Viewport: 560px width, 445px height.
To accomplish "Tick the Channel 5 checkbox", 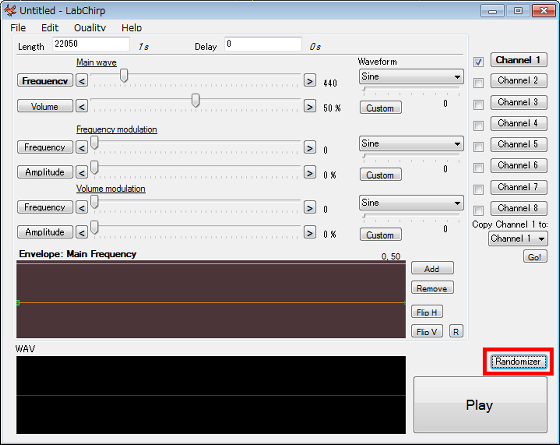I will click(478, 146).
